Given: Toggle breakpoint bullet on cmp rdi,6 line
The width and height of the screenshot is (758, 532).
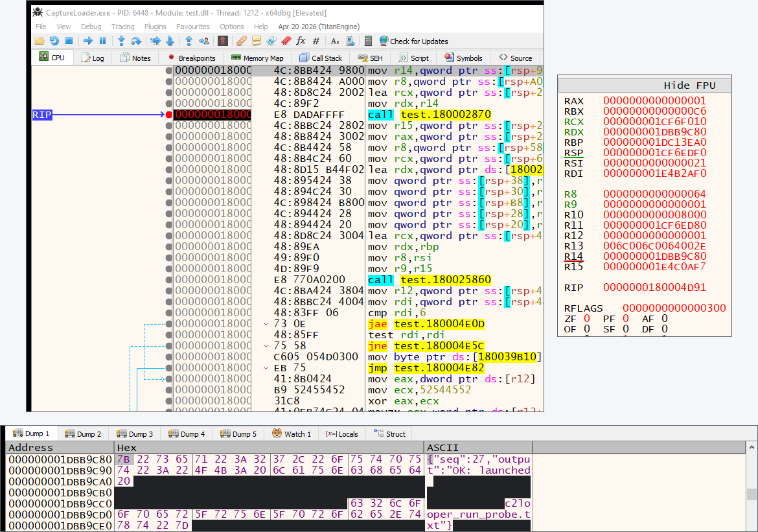Looking at the screenshot, I should click(168, 313).
